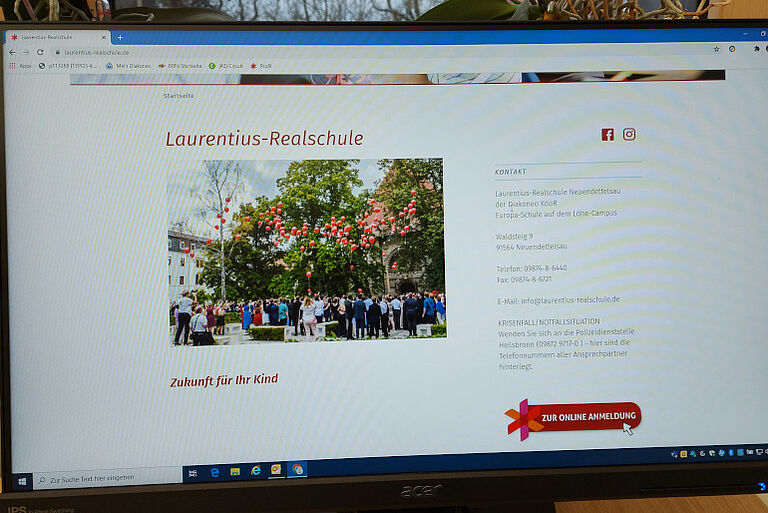Go back with the browser back arrow
The image size is (768, 513).
pyautogui.click(x=12, y=52)
